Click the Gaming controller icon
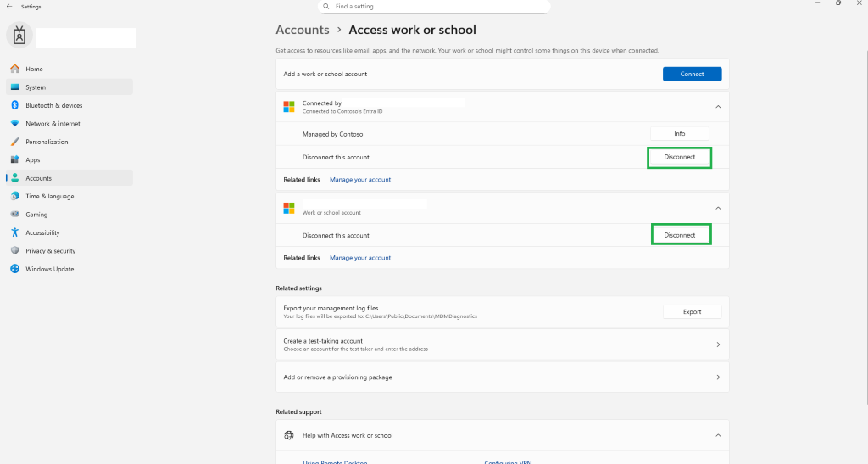 (15, 215)
